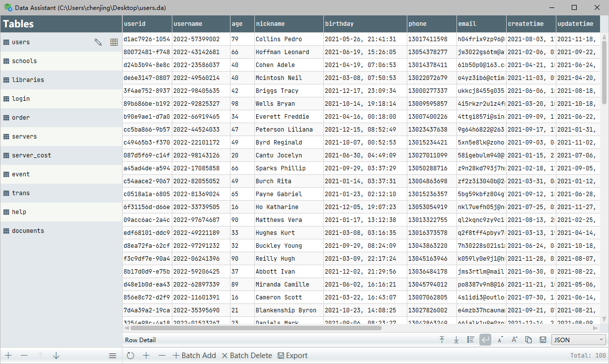Image resolution: width=609 pixels, height=364 pixels.
Task: Open the JSON format dropdown
Action: click(x=578, y=340)
